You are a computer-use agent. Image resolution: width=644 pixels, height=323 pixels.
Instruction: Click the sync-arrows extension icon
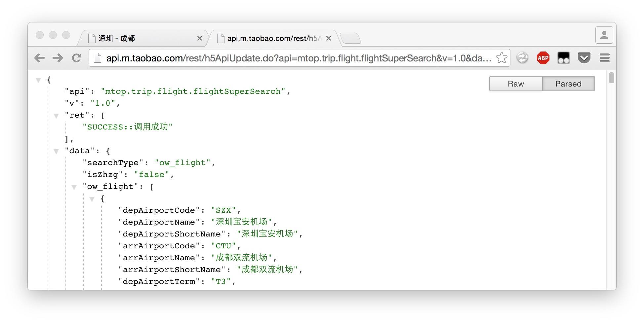pos(523,58)
